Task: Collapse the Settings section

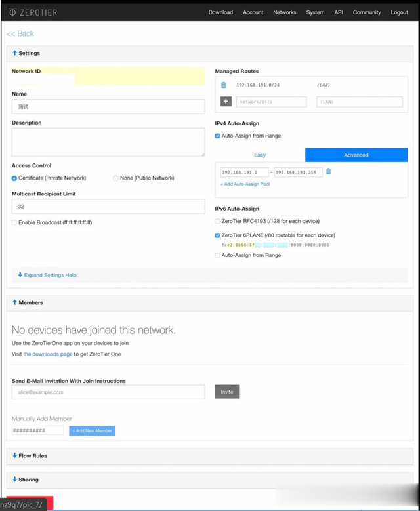Action: [x=26, y=53]
